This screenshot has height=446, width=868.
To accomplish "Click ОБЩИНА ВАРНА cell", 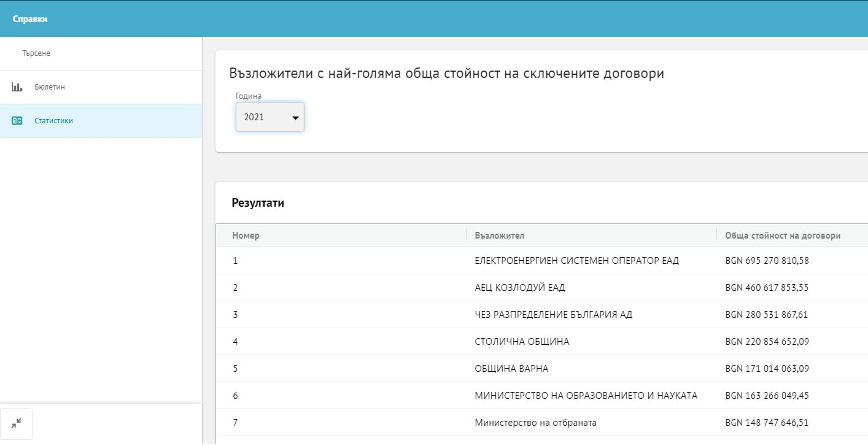I will click(x=512, y=369).
